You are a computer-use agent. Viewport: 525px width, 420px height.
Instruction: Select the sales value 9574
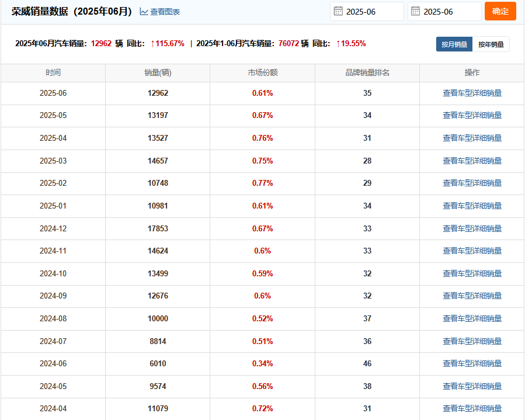pyautogui.click(x=158, y=386)
